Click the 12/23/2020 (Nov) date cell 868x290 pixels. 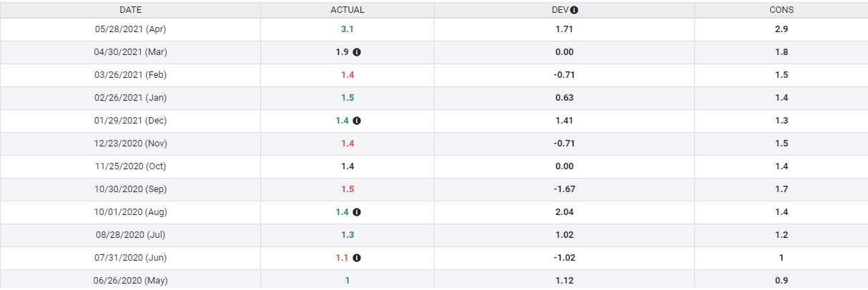[130, 144]
